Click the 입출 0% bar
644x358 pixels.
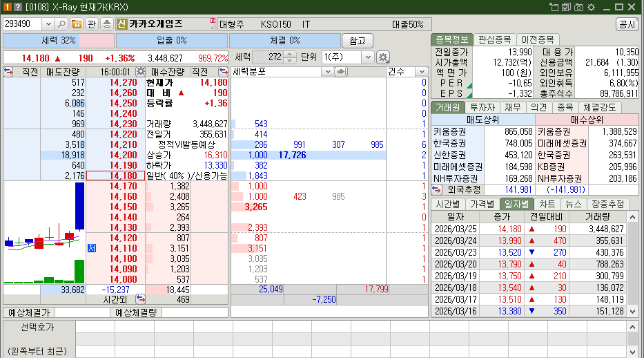point(172,41)
